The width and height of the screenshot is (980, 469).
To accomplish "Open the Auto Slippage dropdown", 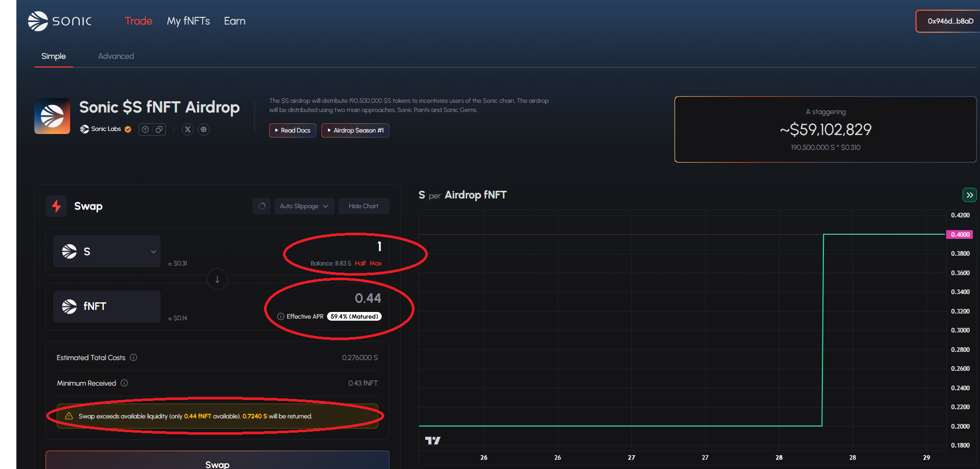I will pyautogui.click(x=304, y=206).
